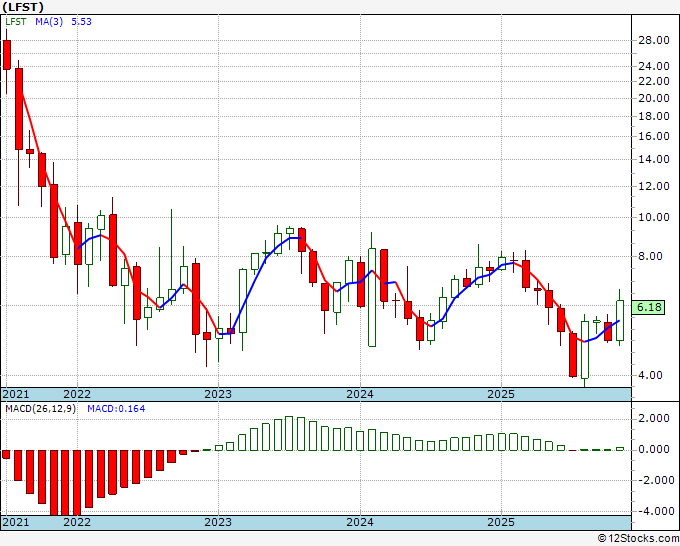
Task: Click 2024 on the price chart timeline
Action: tap(360, 394)
